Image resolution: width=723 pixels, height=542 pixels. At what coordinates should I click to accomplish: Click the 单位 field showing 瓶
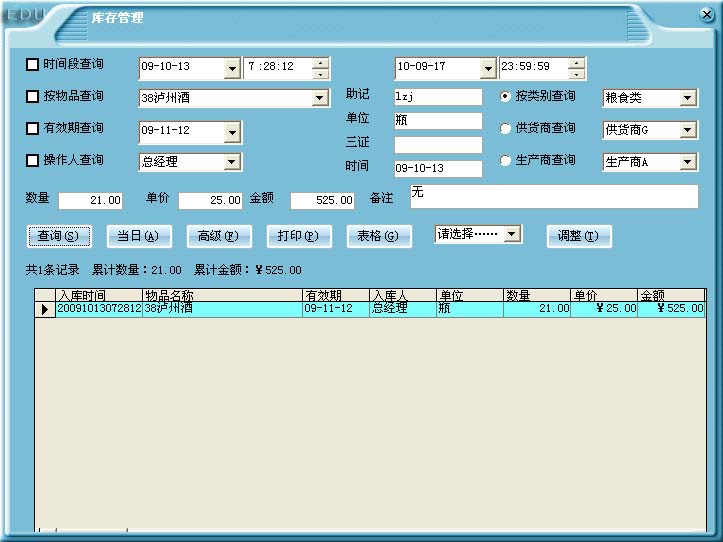click(438, 121)
